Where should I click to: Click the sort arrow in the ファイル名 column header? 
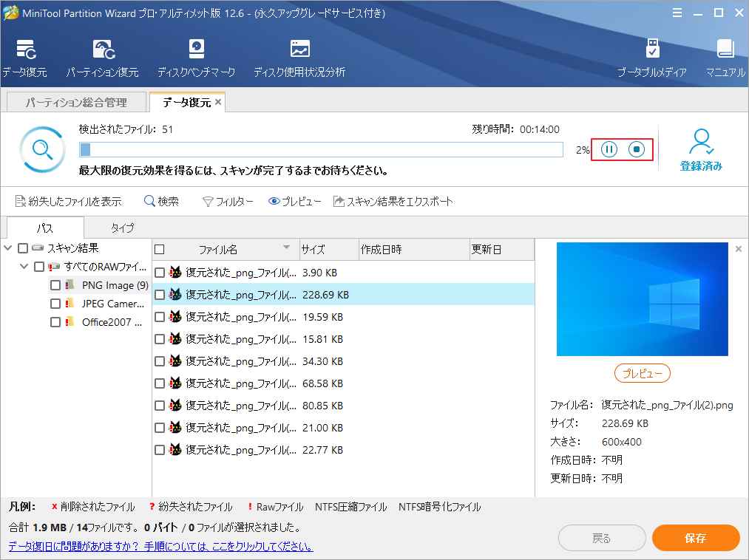(x=287, y=247)
